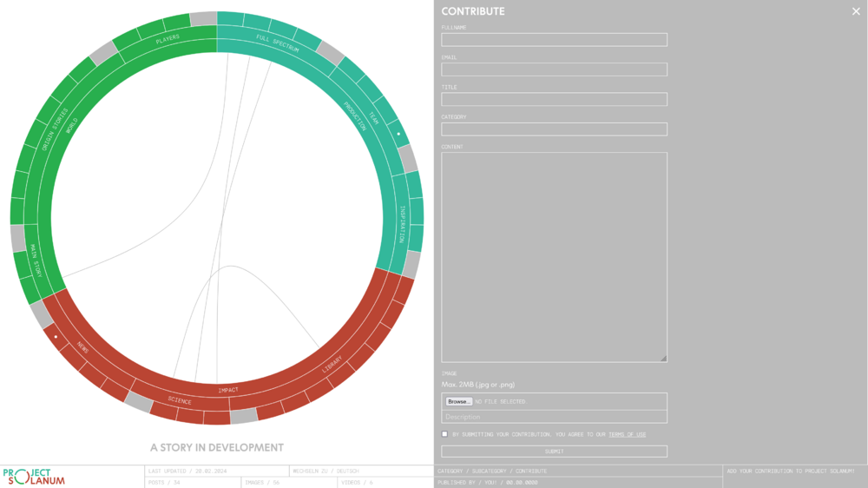
Task: Click the white dot on the teal ring
Action: tap(398, 134)
